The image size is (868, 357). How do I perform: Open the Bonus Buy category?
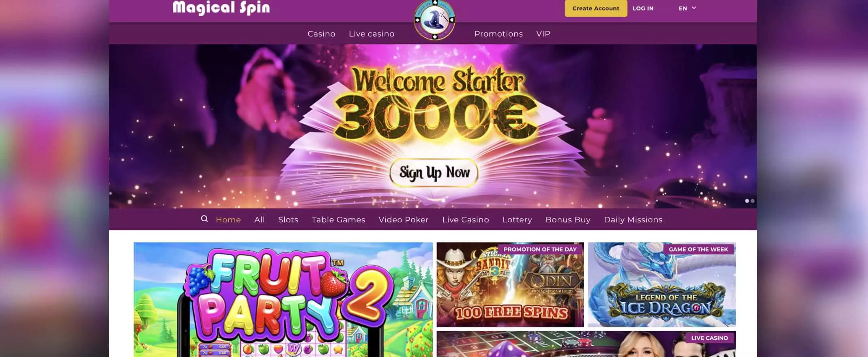[x=568, y=219]
